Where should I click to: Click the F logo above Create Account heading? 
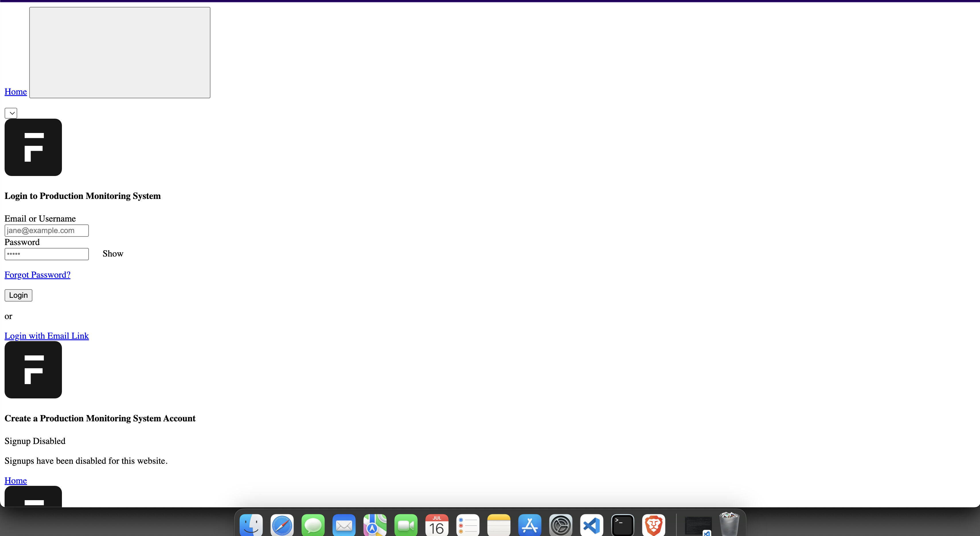pos(33,370)
